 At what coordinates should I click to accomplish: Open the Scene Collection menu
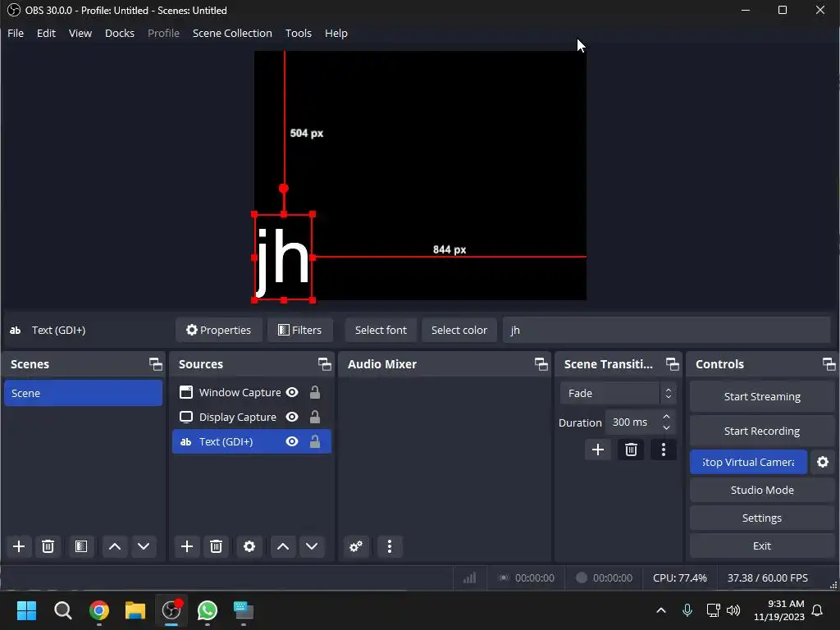point(232,33)
